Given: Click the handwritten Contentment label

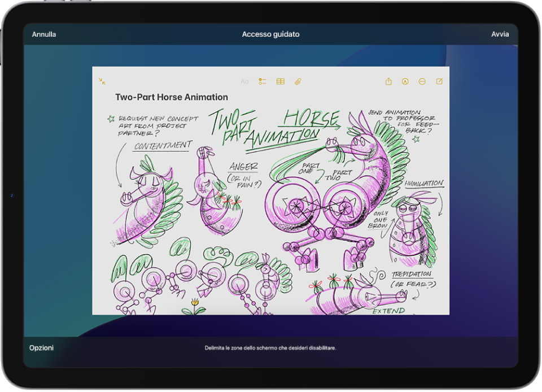Looking at the screenshot, I should pyautogui.click(x=163, y=146).
